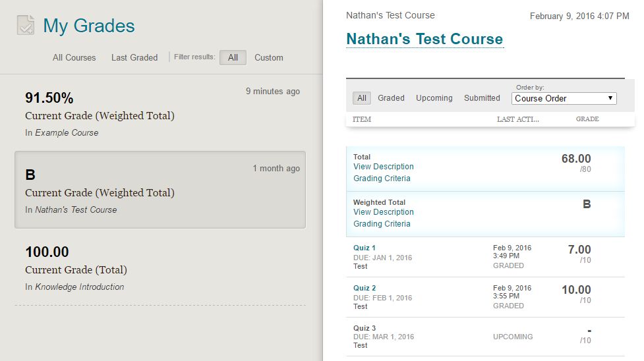The image size is (644, 361).
Task: Select the Nathan's Test Course grade entry
Action: (x=160, y=190)
